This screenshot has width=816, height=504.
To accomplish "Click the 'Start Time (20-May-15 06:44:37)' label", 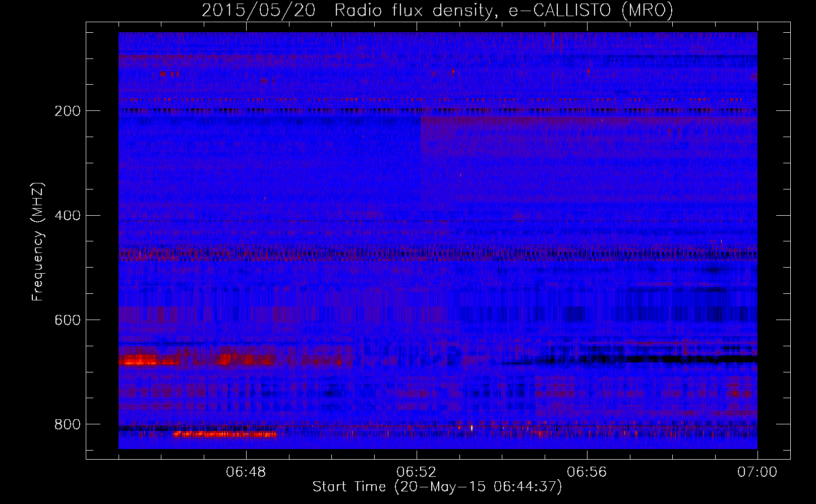I will pos(437,486).
